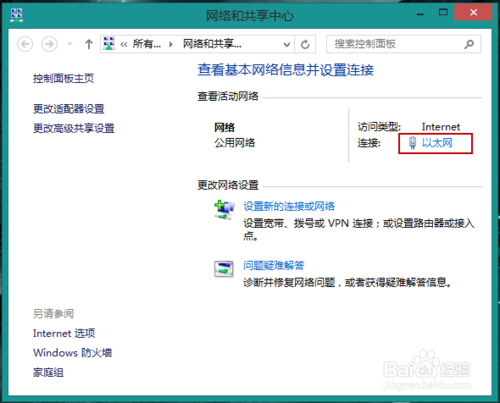Click the window system icon in title bar

click(16, 15)
